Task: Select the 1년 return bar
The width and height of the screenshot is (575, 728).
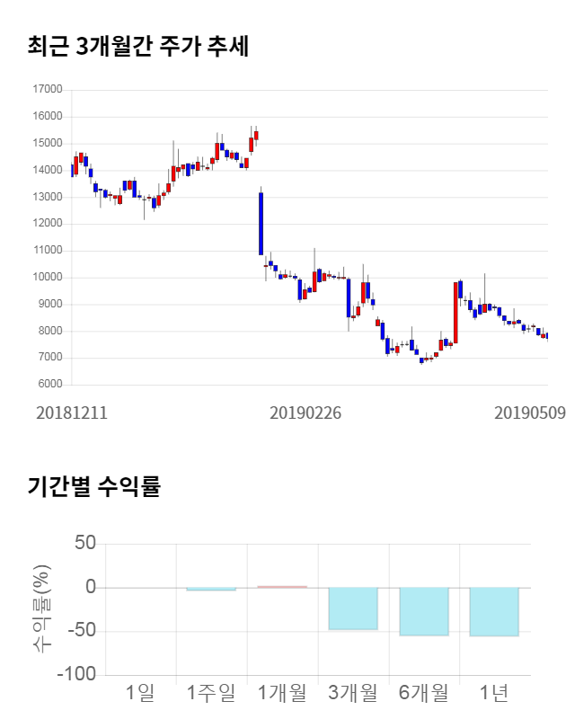Action: point(494,612)
